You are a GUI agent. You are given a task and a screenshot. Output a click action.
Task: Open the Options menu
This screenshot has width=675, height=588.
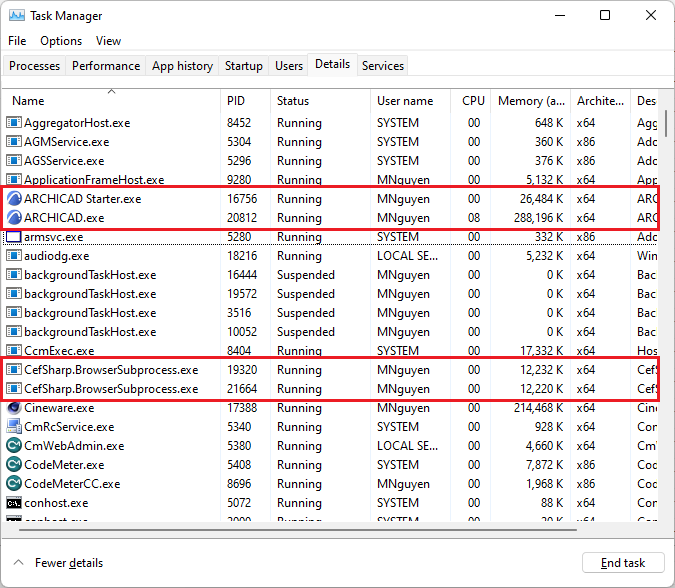61,41
